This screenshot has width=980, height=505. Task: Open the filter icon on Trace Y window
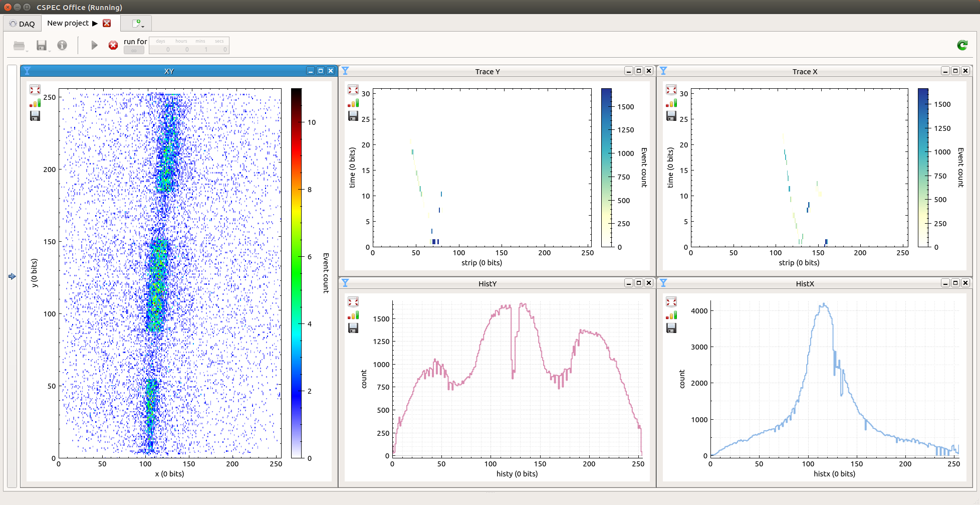point(345,71)
